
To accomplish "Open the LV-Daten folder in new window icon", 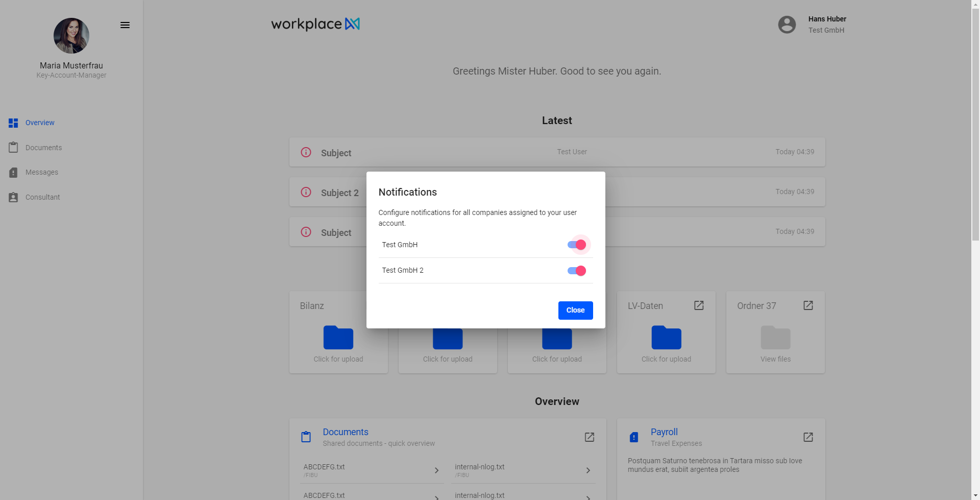I will (699, 305).
